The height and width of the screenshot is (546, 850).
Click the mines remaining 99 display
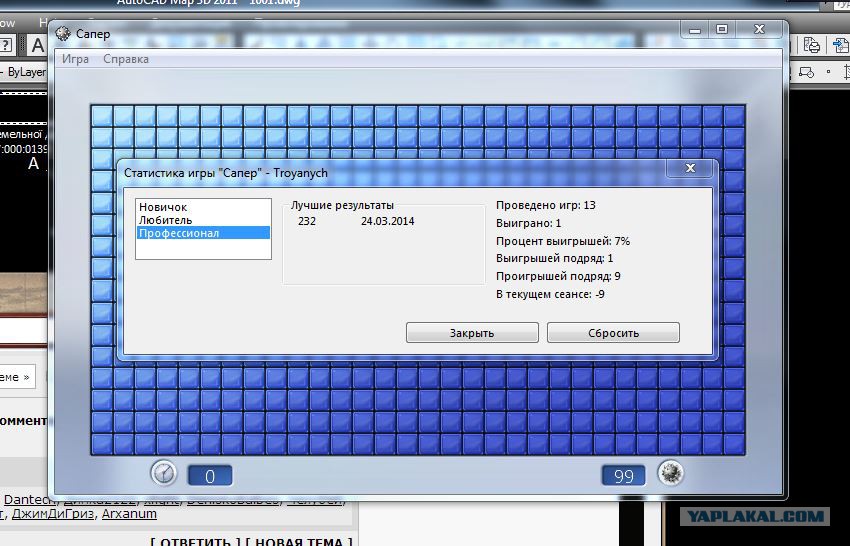click(623, 476)
